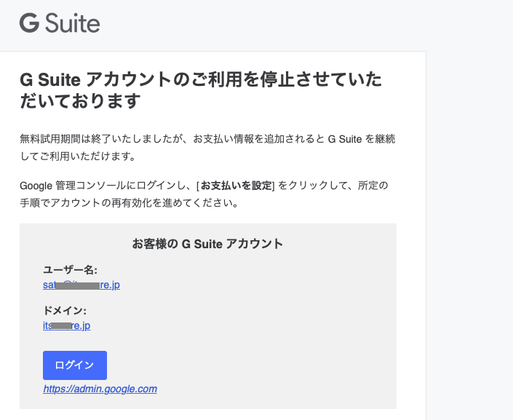This screenshot has height=420, width=513.
Task: Click the だいております heading second line
Action: [x=79, y=101]
